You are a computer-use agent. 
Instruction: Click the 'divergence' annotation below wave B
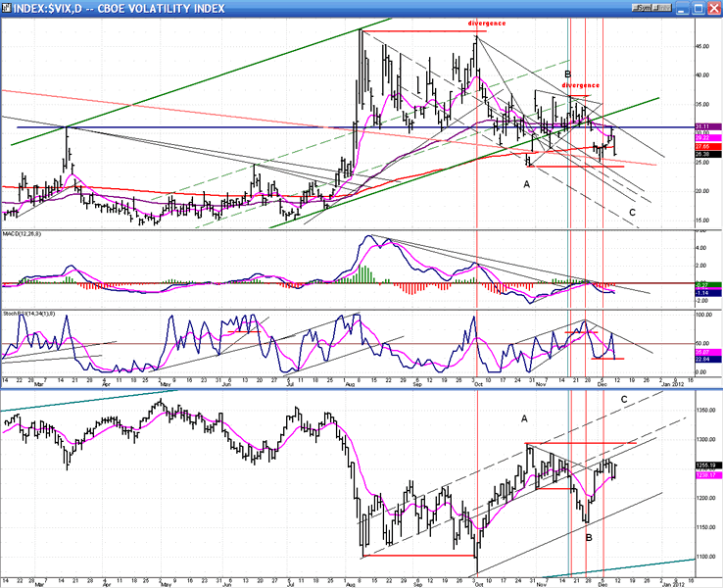click(581, 85)
